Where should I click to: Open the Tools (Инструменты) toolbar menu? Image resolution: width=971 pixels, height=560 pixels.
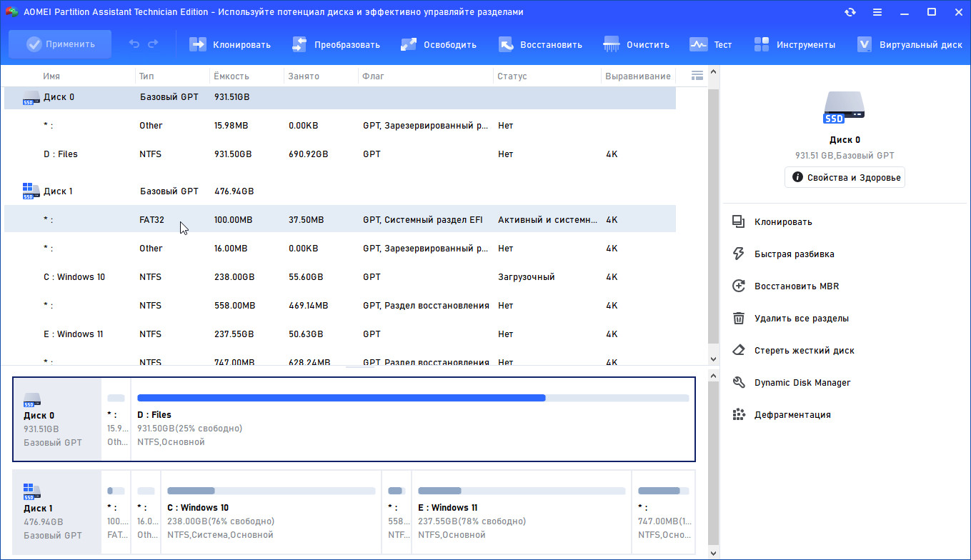pos(762,44)
